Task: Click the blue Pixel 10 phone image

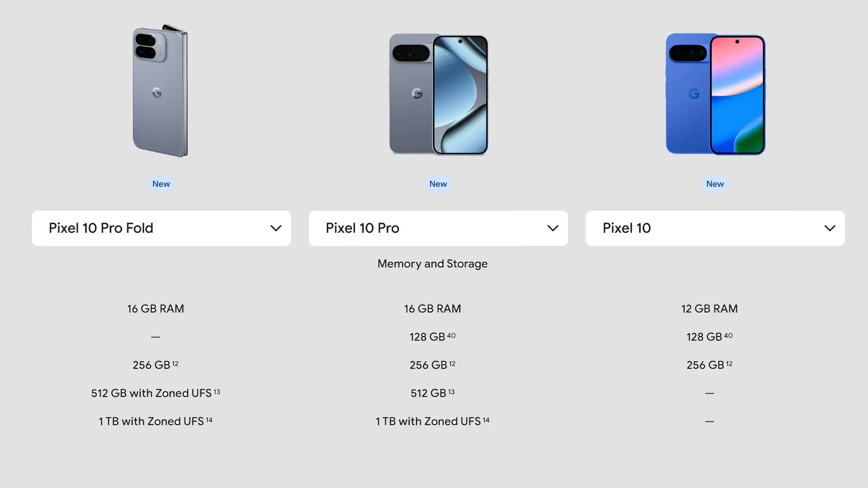Action: [x=715, y=94]
